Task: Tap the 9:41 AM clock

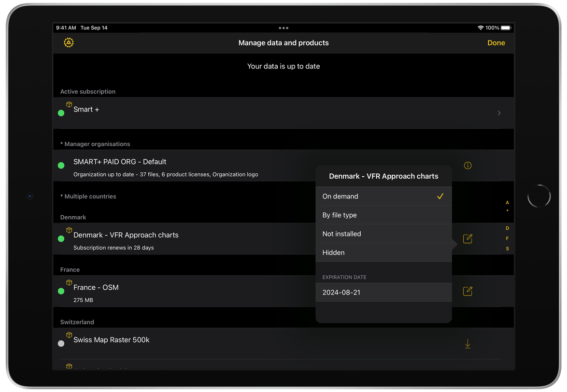Action: (x=66, y=28)
